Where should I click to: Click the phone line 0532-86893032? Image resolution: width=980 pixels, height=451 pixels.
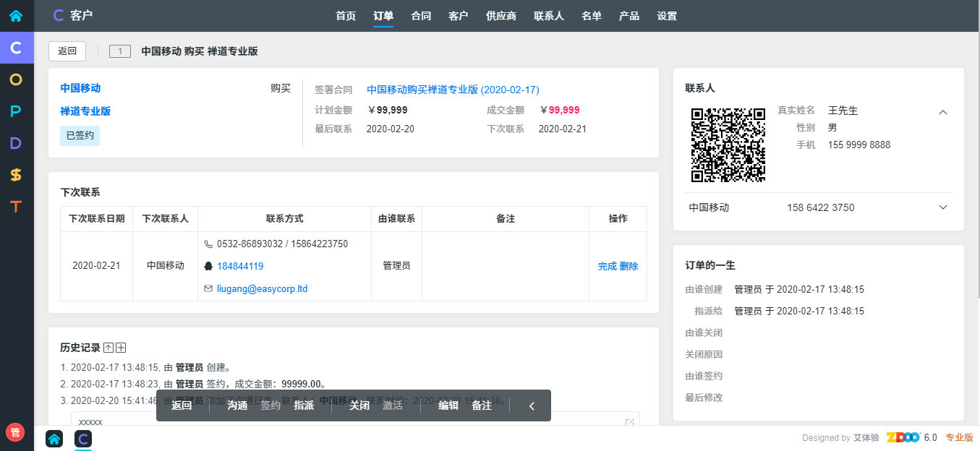pos(282,244)
